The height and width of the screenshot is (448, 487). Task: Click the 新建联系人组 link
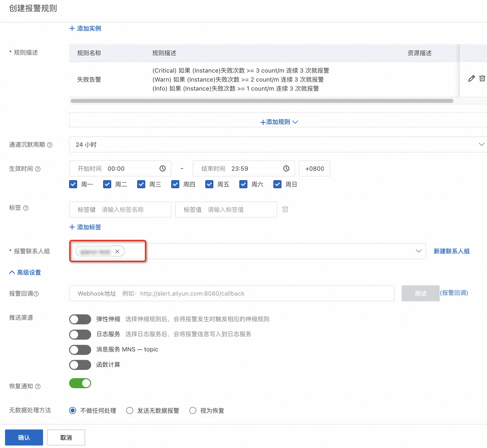451,251
